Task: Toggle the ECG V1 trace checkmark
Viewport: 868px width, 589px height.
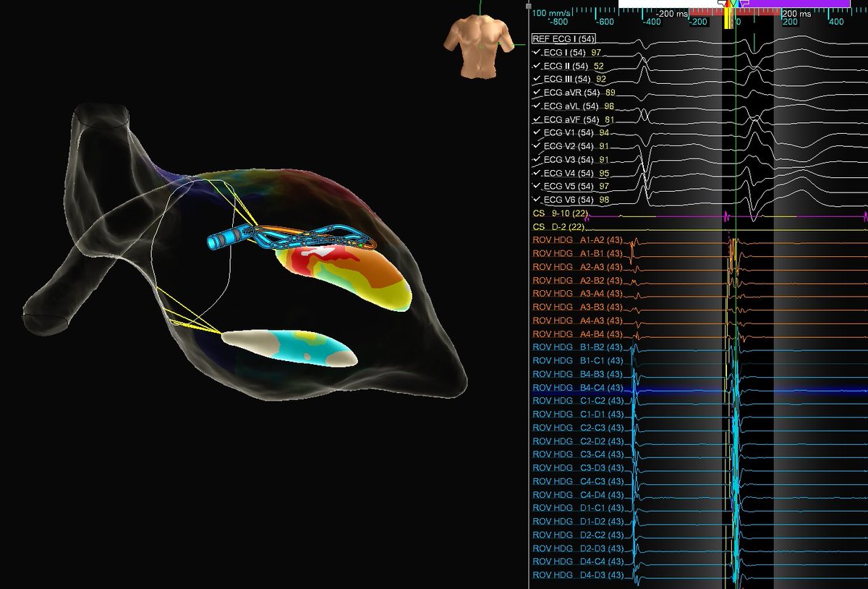Action: tap(536, 132)
